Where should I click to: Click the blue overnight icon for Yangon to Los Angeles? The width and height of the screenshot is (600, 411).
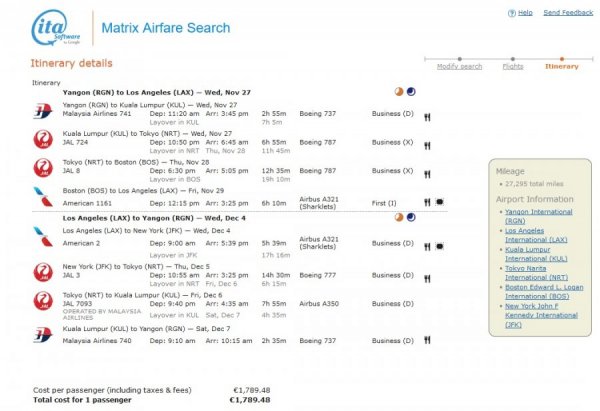(x=411, y=91)
